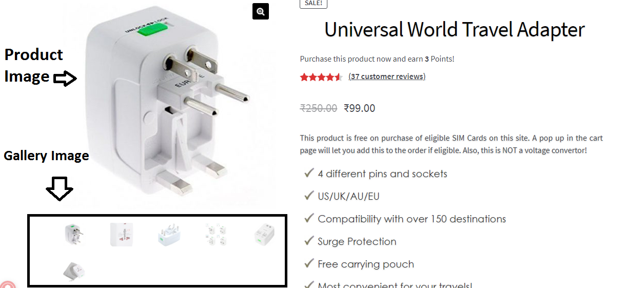Viewport: 644px width, 288px height.
Task: Select the third gallery thumbnail of adapter lying flat
Action: click(x=169, y=235)
